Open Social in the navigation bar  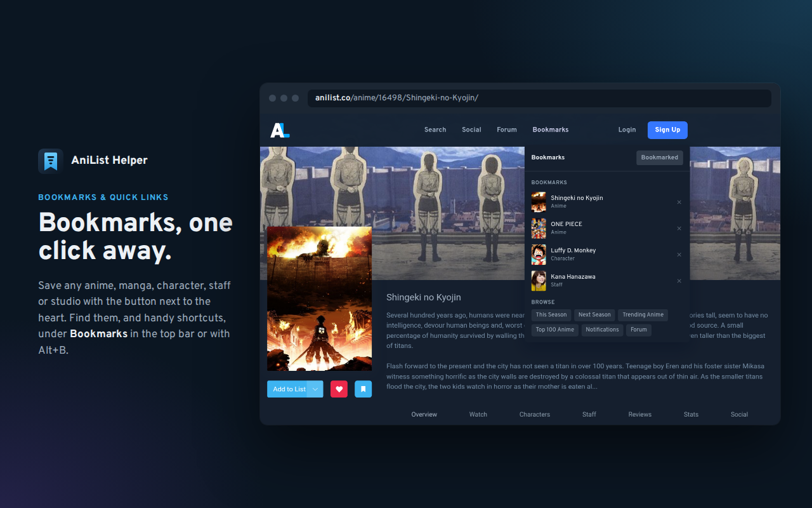click(x=471, y=130)
